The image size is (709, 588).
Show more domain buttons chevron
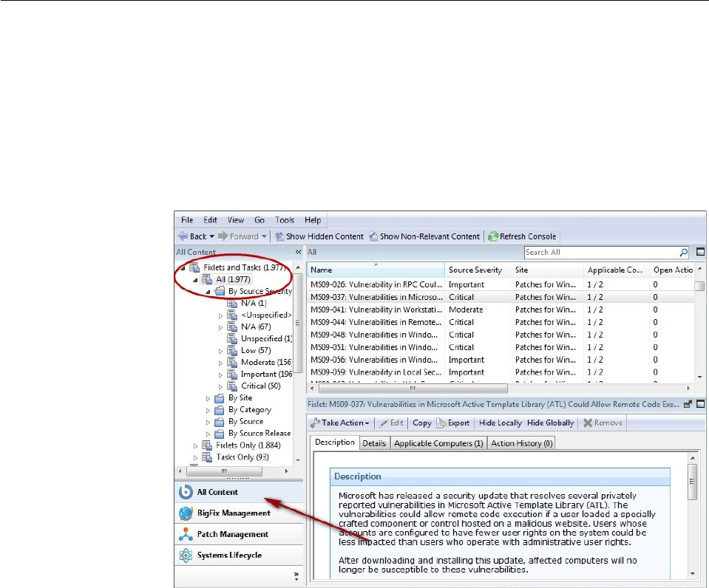tap(296, 575)
